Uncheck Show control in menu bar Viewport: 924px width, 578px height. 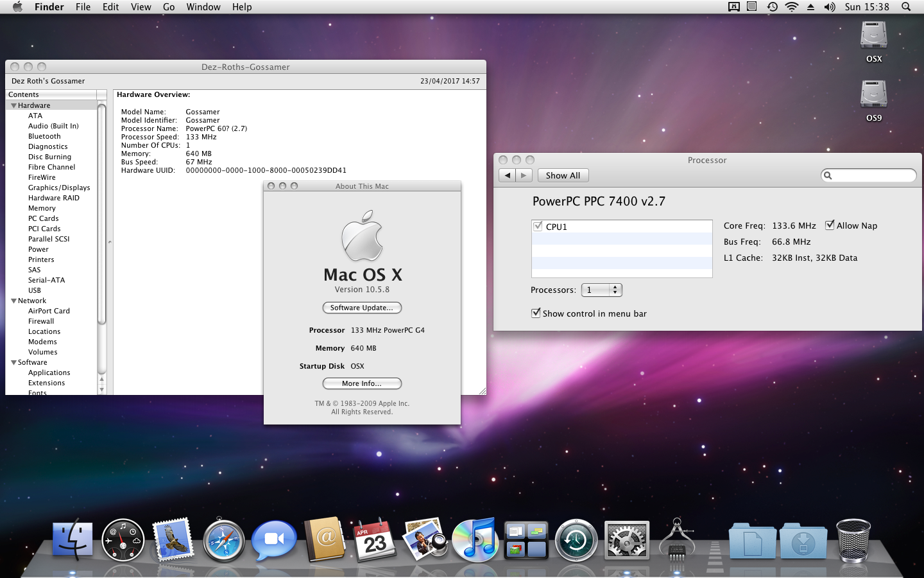[x=536, y=313]
